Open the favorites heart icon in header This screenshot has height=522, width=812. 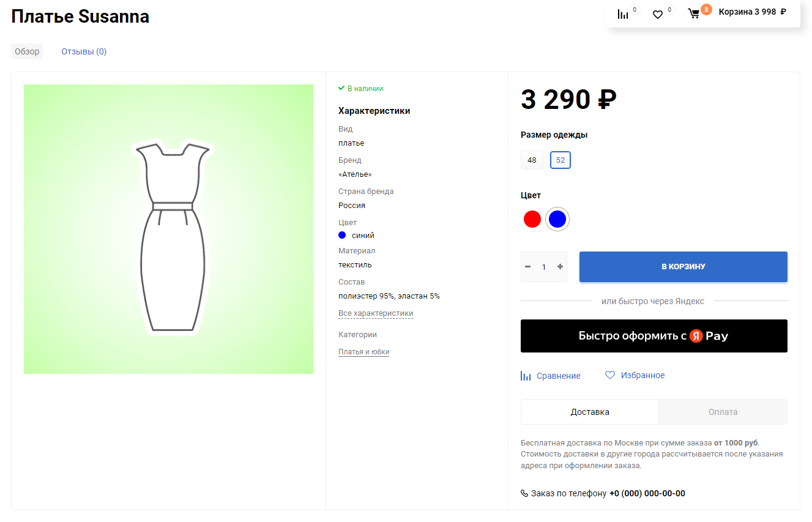(658, 14)
